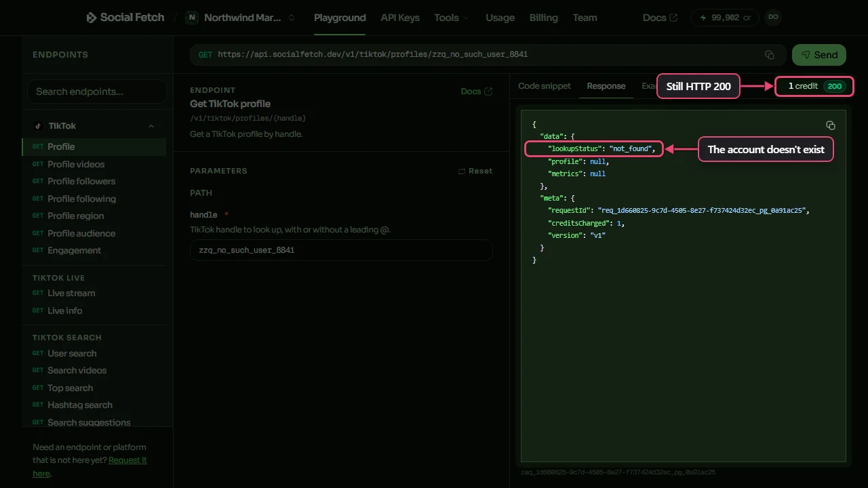Go to Playground tab

tap(340, 18)
